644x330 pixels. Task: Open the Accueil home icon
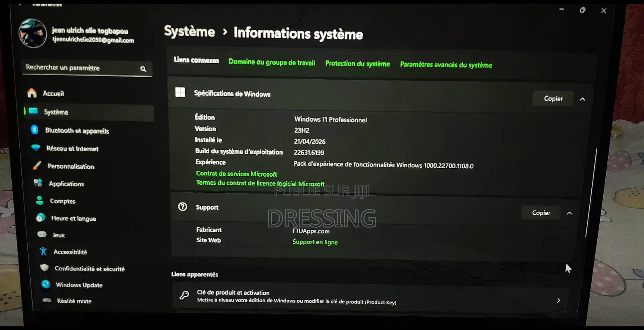pos(32,93)
